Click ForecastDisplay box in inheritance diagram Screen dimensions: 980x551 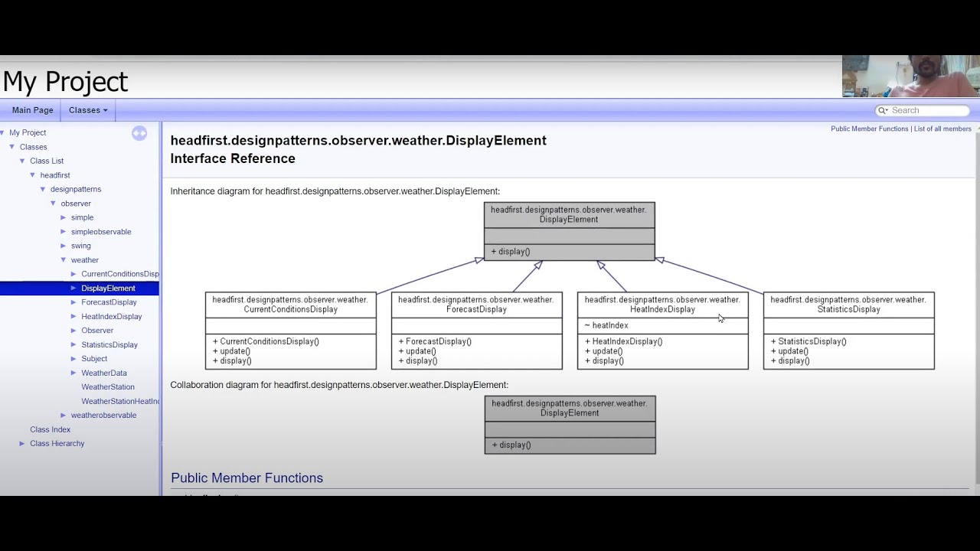click(477, 331)
